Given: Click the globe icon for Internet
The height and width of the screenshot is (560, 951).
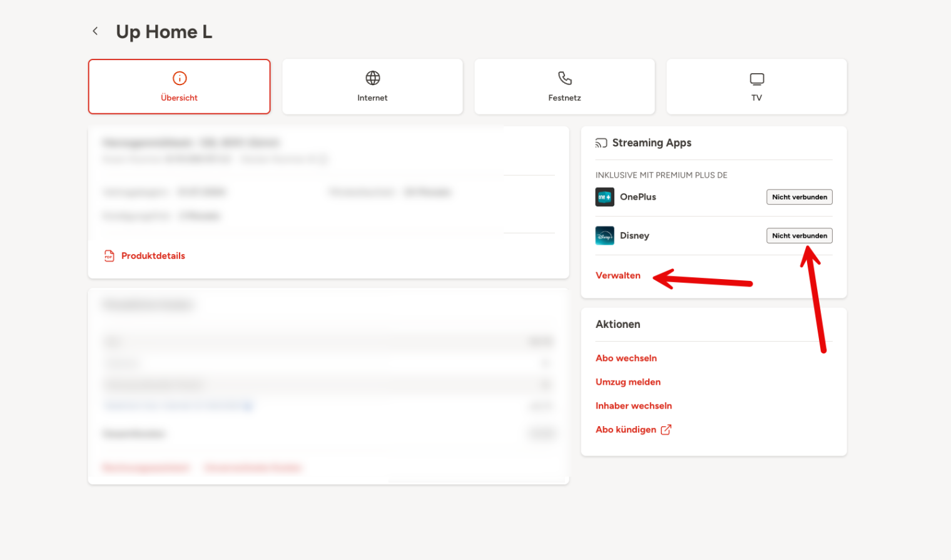Looking at the screenshot, I should [x=372, y=78].
